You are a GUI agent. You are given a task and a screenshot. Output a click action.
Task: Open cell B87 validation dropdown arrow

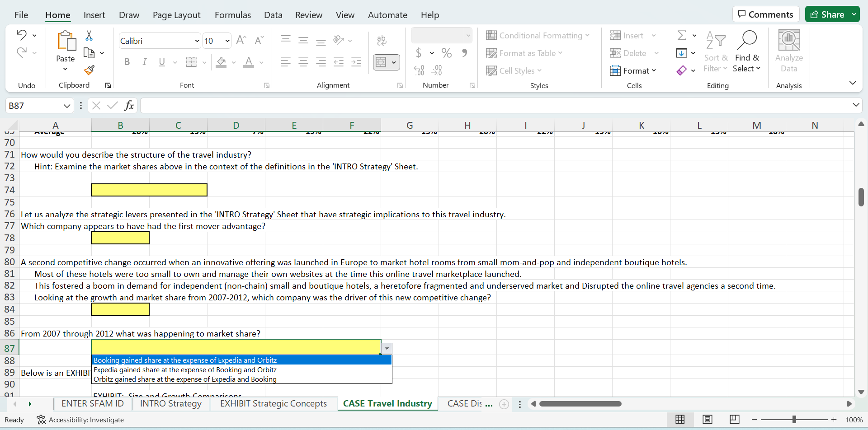pos(387,348)
